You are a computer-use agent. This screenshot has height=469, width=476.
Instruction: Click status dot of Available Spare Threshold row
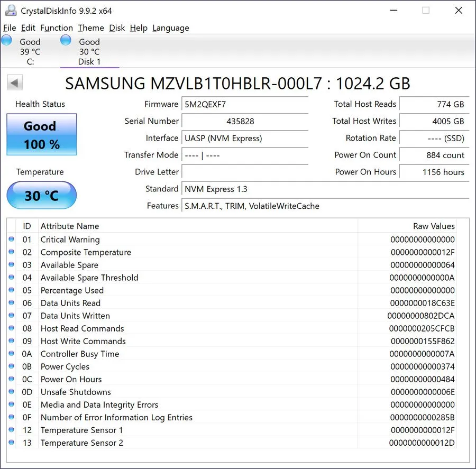[x=11, y=278]
